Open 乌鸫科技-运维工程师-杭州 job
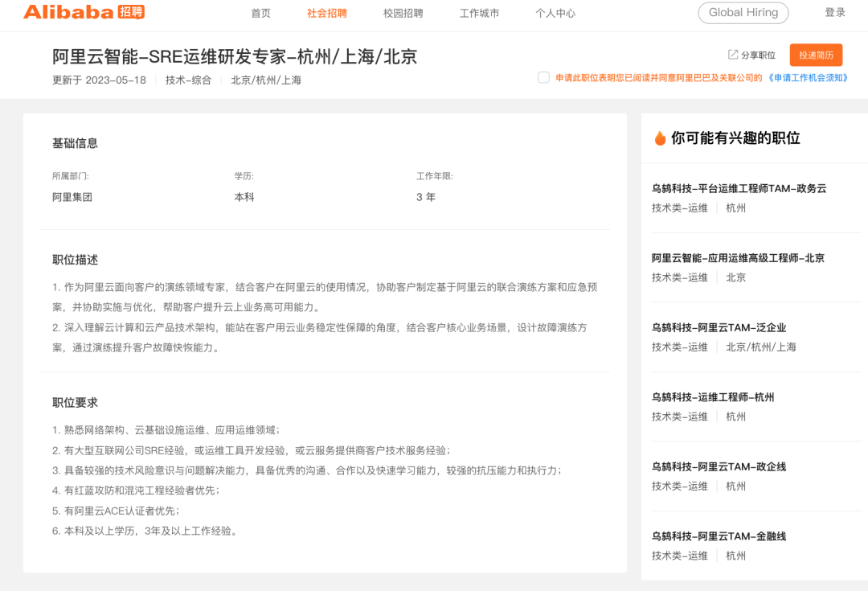The height and width of the screenshot is (591, 868). click(x=712, y=397)
